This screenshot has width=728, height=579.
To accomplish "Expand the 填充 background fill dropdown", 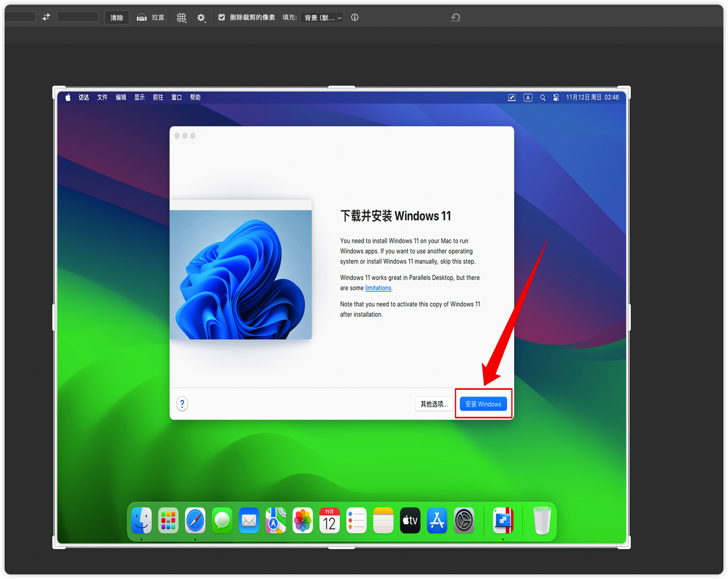I will pyautogui.click(x=322, y=18).
